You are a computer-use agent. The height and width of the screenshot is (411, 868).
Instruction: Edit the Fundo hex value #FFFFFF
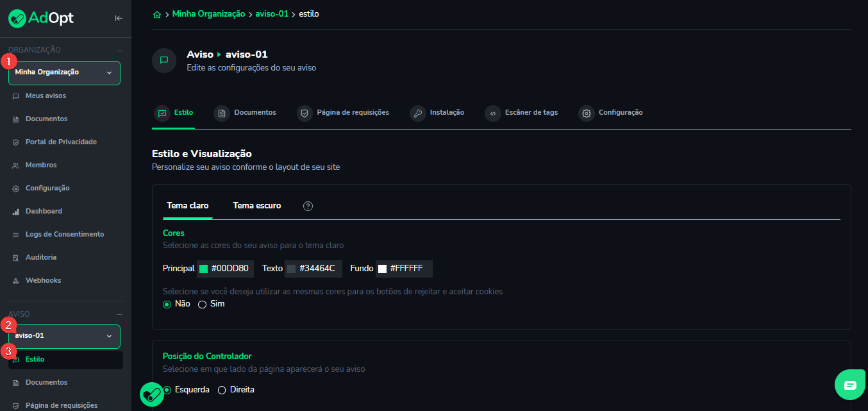coord(406,269)
